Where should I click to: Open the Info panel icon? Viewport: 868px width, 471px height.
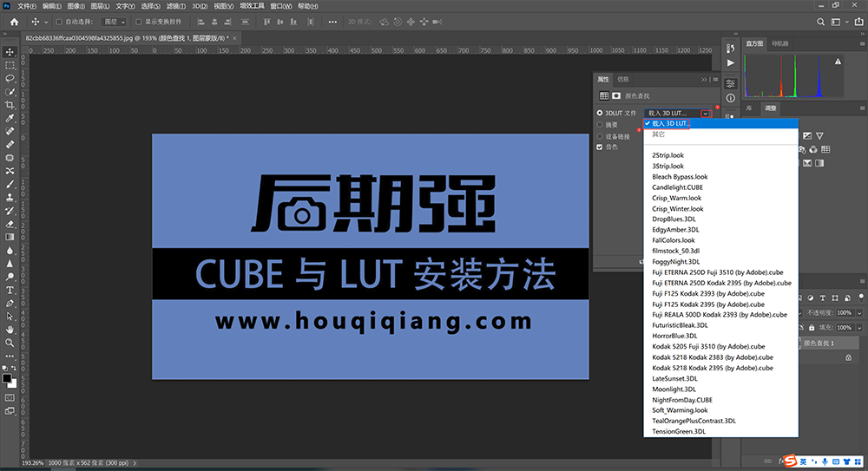click(x=730, y=98)
